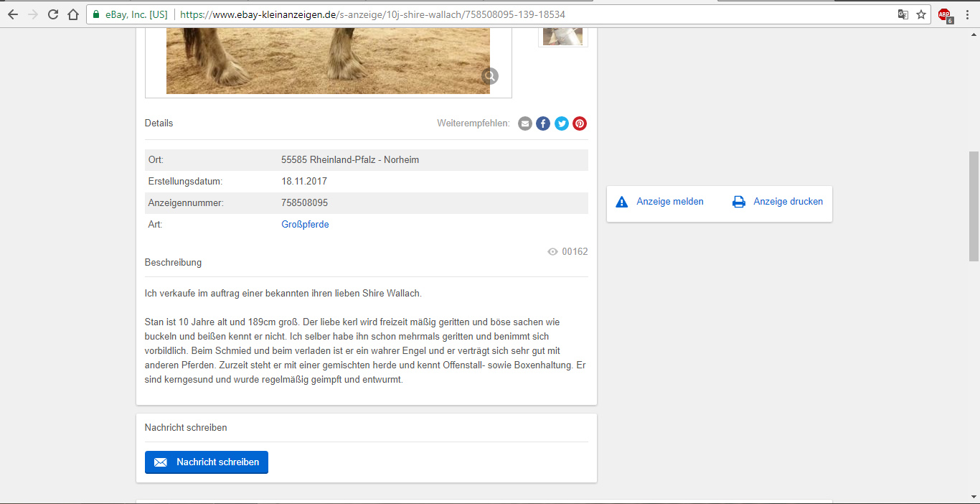Bookmark this page with star icon
980x504 pixels.
coord(921,14)
